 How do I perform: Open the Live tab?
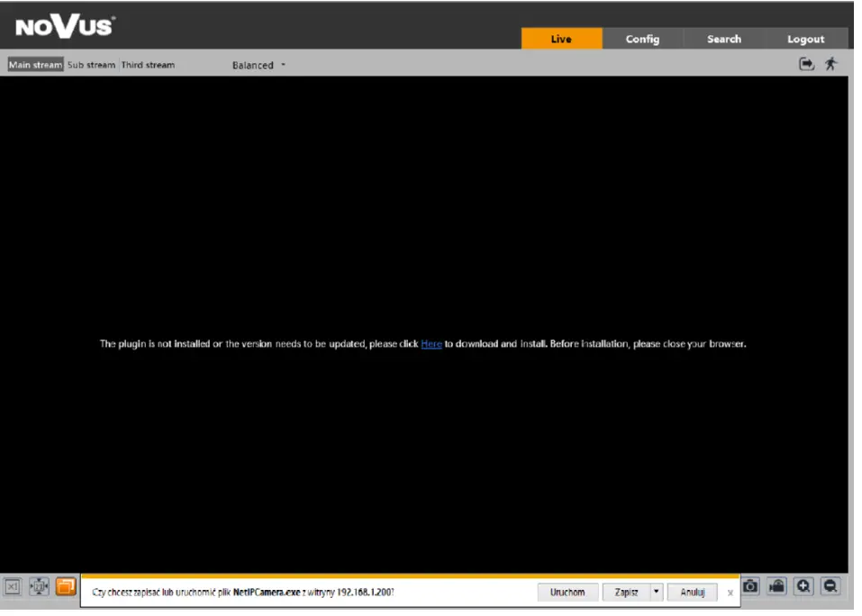coord(561,39)
